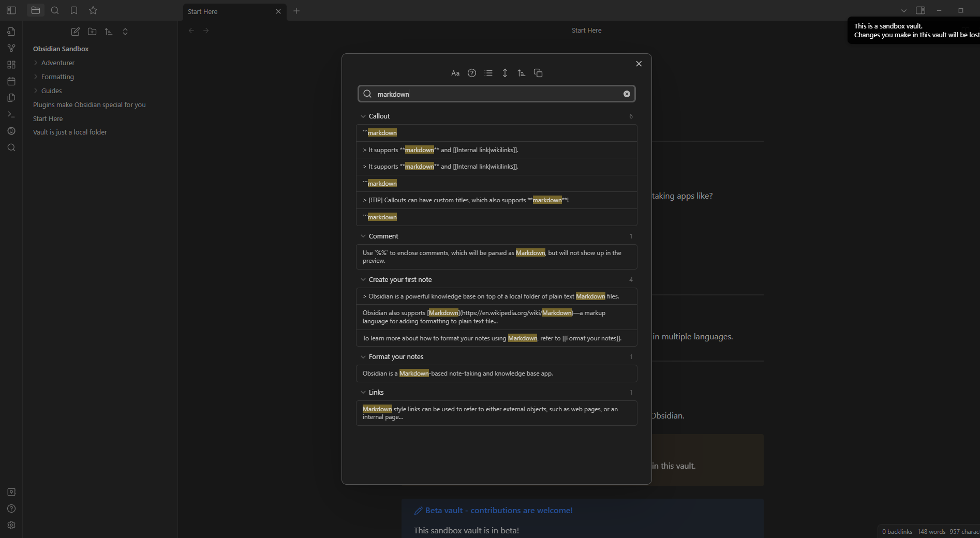Open the search help question-mark icon
Image resolution: width=980 pixels, height=538 pixels.
472,73
